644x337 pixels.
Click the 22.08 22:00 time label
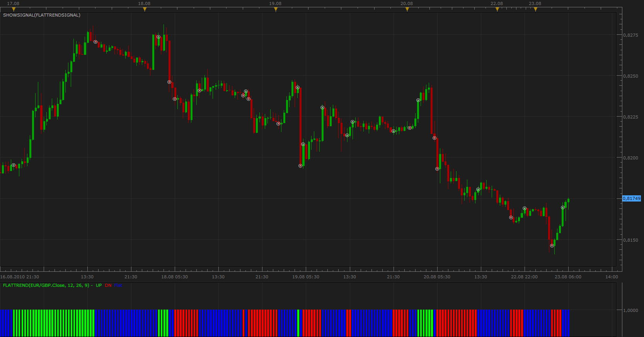coord(524,277)
